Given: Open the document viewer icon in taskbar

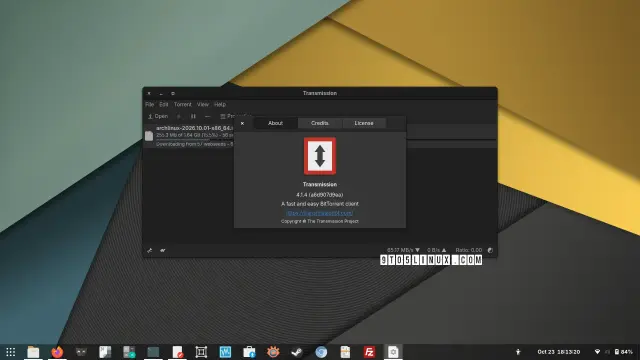Looking at the screenshot, I should coord(105,352).
